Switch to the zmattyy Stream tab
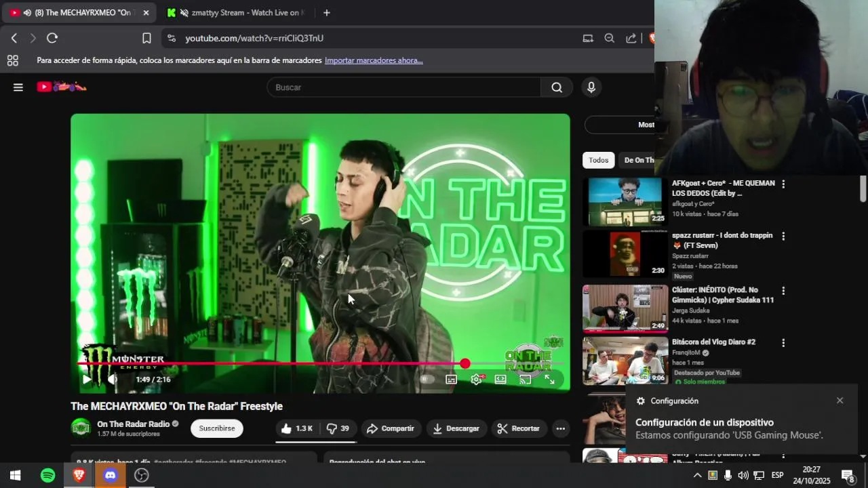 [x=236, y=12]
